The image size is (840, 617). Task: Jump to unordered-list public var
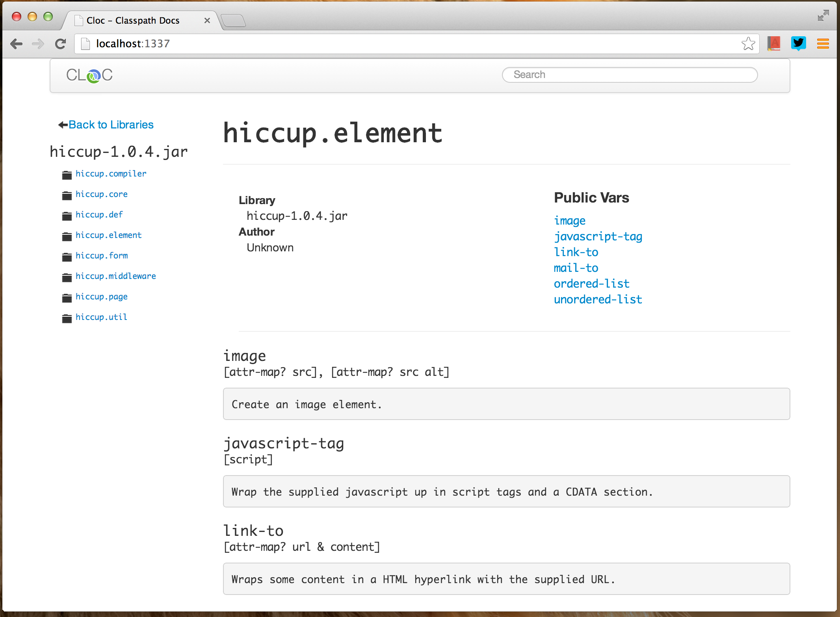point(598,299)
